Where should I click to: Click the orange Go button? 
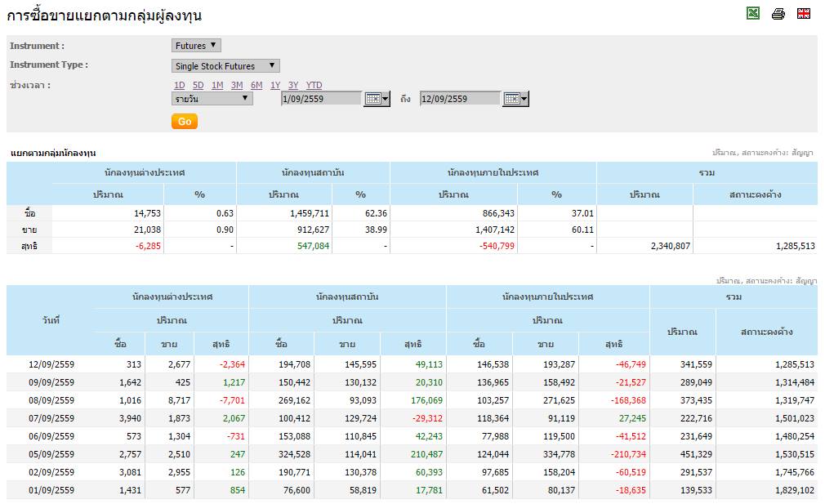point(185,122)
